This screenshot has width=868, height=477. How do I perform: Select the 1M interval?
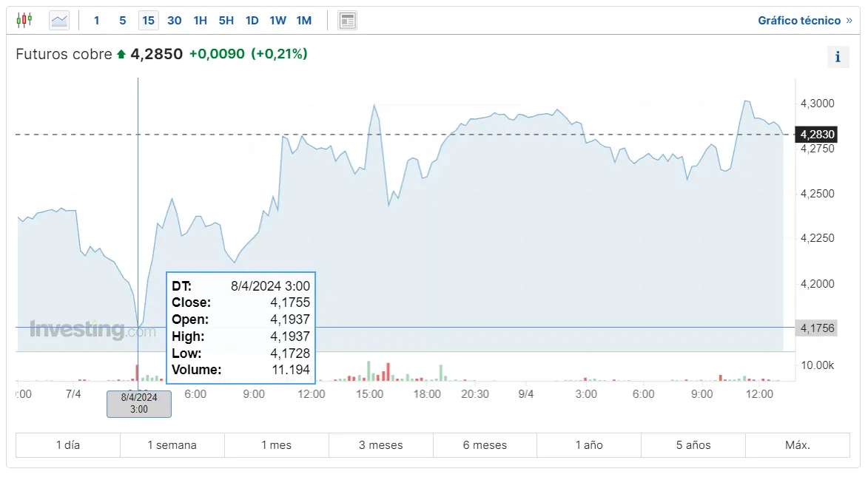pyautogui.click(x=304, y=20)
